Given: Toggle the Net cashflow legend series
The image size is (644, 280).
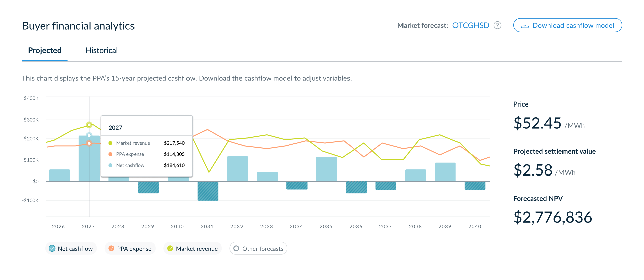Looking at the screenshot, I should click(x=71, y=248).
